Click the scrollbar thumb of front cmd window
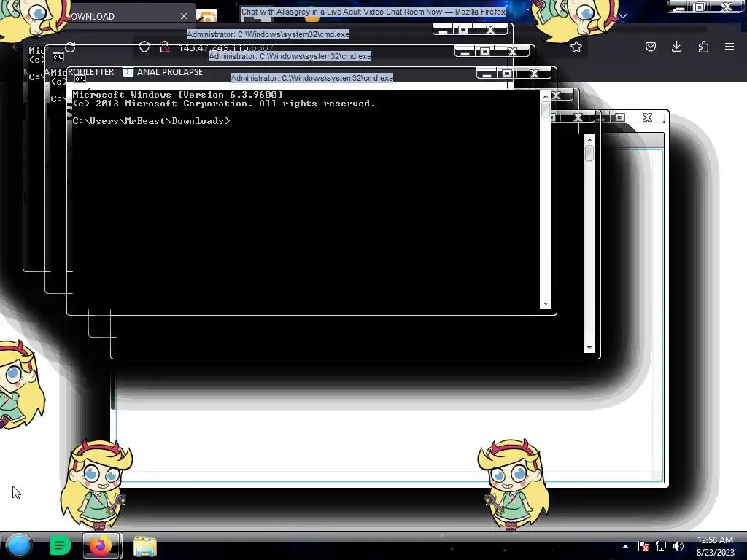747x560 pixels. point(546,109)
